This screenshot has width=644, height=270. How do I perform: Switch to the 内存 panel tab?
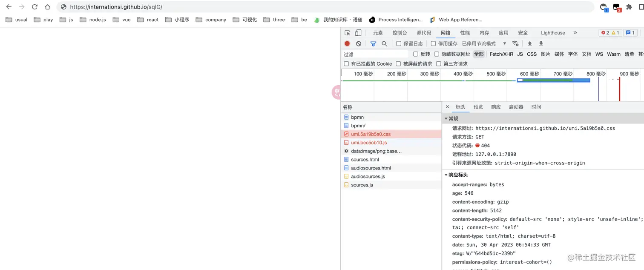[x=484, y=33]
